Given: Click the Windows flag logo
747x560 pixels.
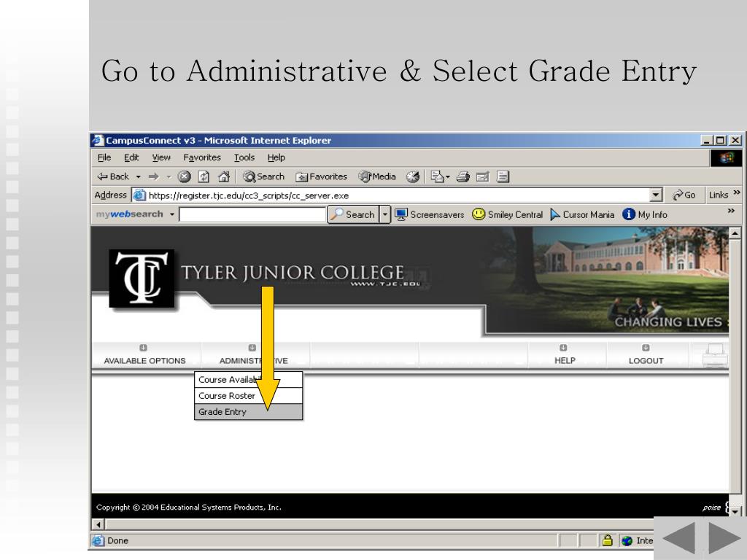Looking at the screenshot, I should [x=727, y=157].
